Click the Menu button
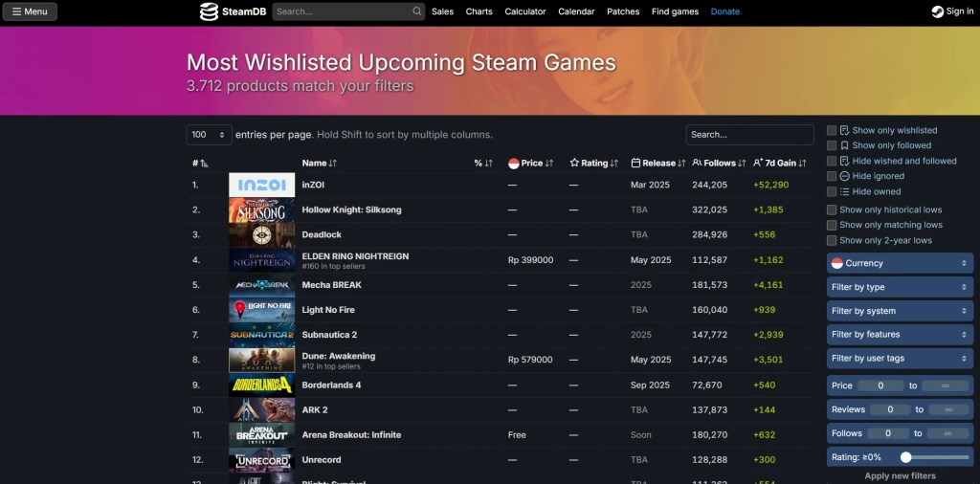 coord(30,11)
